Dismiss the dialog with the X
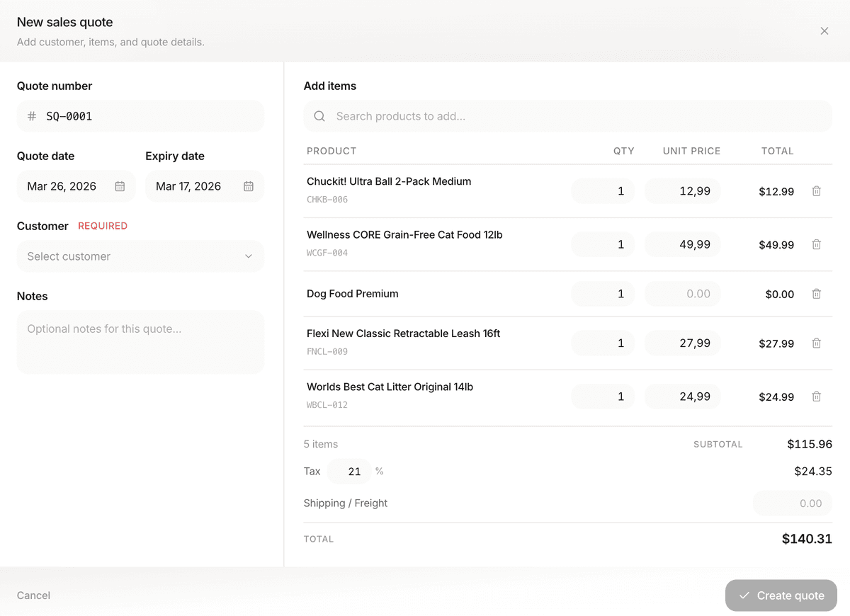 click(x=824, y=30)
